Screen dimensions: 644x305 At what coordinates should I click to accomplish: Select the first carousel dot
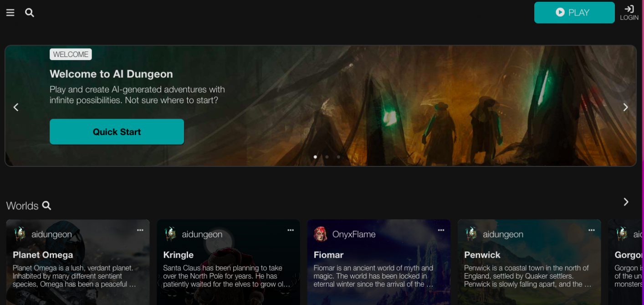(315, 157)
